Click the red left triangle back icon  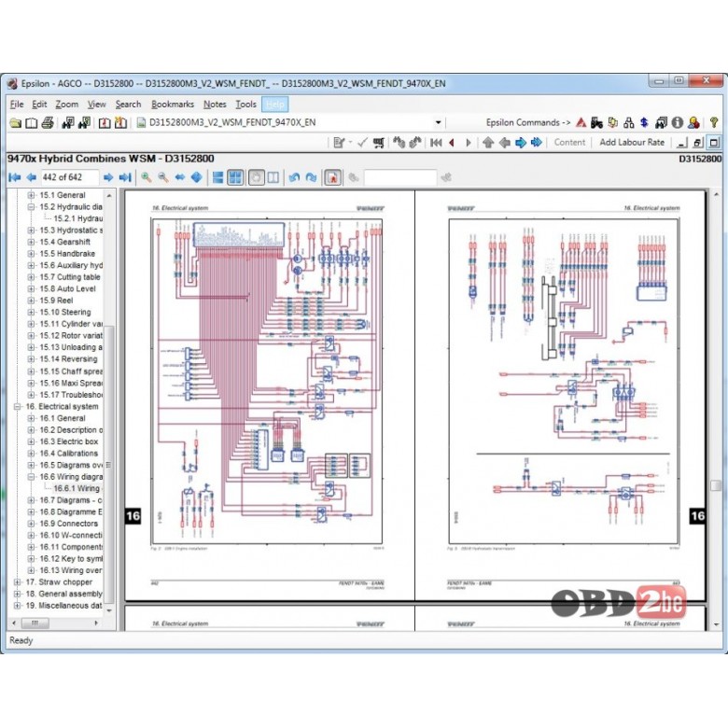point(452,143)
